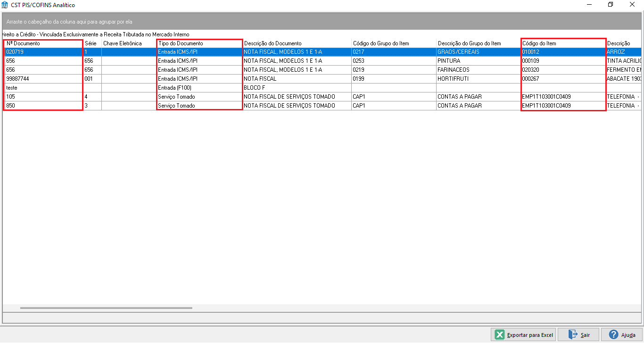Open the Ajuda help button
The width and height of the screenshot is (644, 343).
pos(622,335)
